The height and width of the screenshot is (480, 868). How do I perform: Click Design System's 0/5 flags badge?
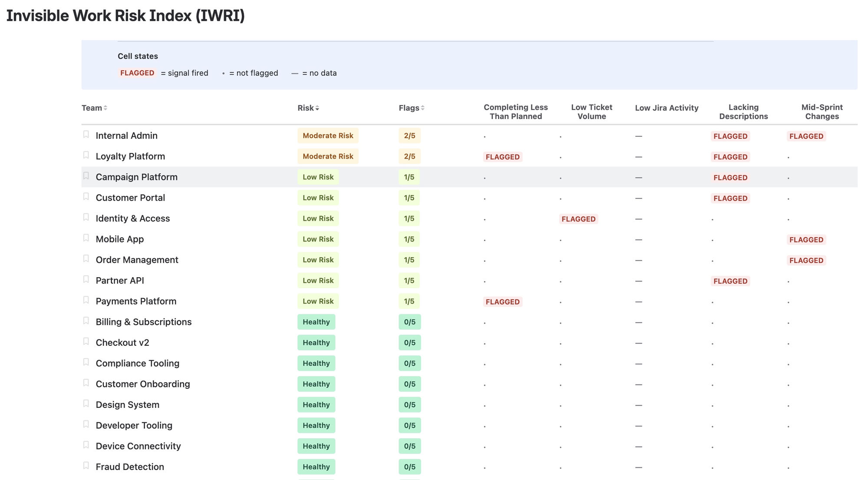point(409,404)
